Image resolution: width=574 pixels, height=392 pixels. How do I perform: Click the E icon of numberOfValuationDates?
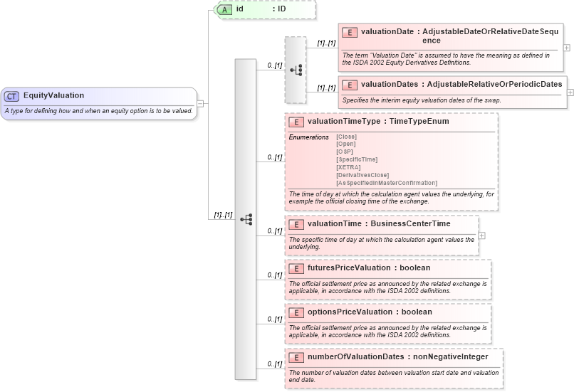click(x=296, y=358)
